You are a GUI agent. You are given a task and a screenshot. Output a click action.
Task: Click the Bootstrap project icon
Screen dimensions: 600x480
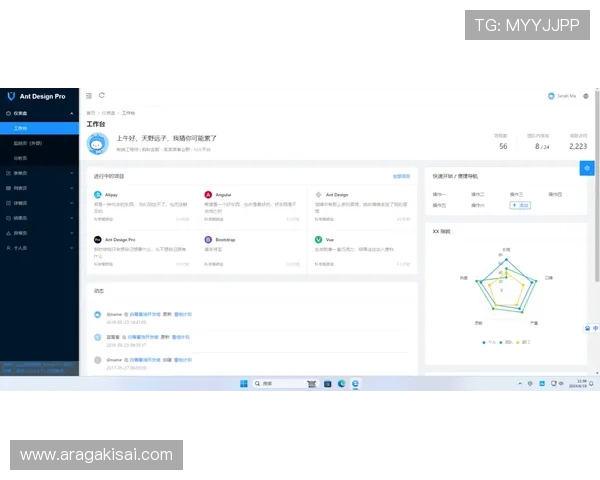(208, 240)
